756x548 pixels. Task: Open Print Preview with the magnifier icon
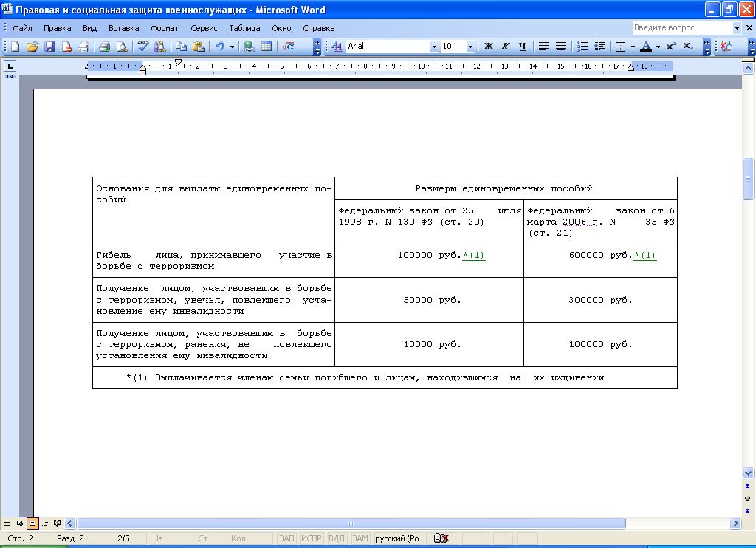coord(122,47)
